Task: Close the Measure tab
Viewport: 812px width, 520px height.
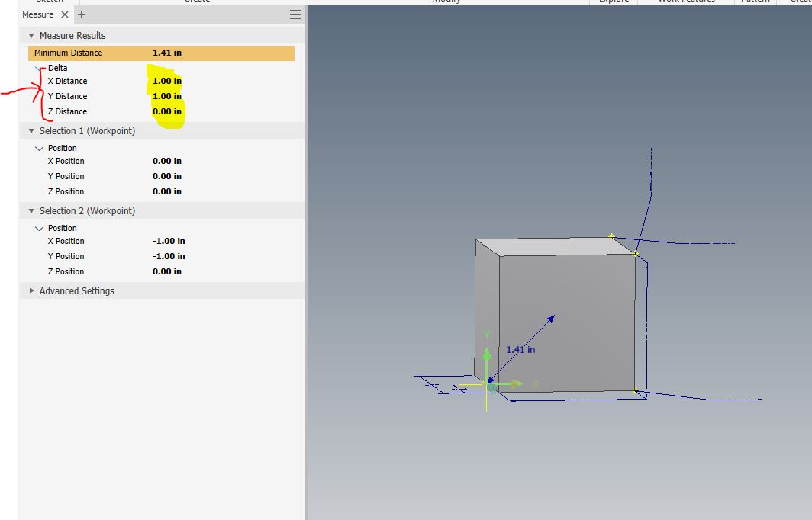Action: (x=66, y=14)
